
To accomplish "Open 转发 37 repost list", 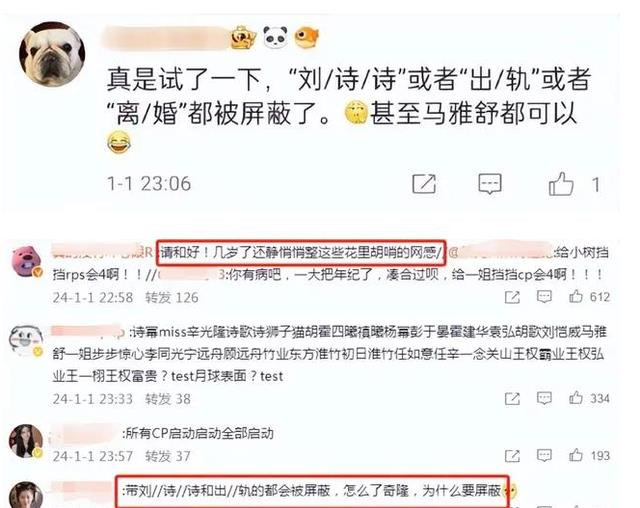I will 168,456.
